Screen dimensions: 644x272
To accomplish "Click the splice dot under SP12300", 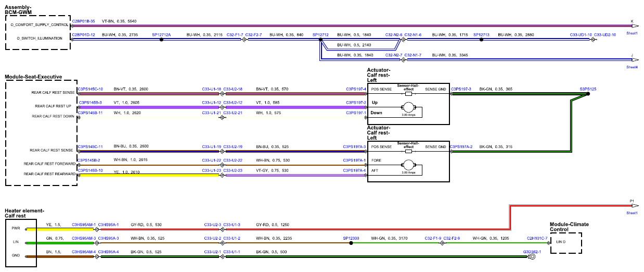I will 351,243.
